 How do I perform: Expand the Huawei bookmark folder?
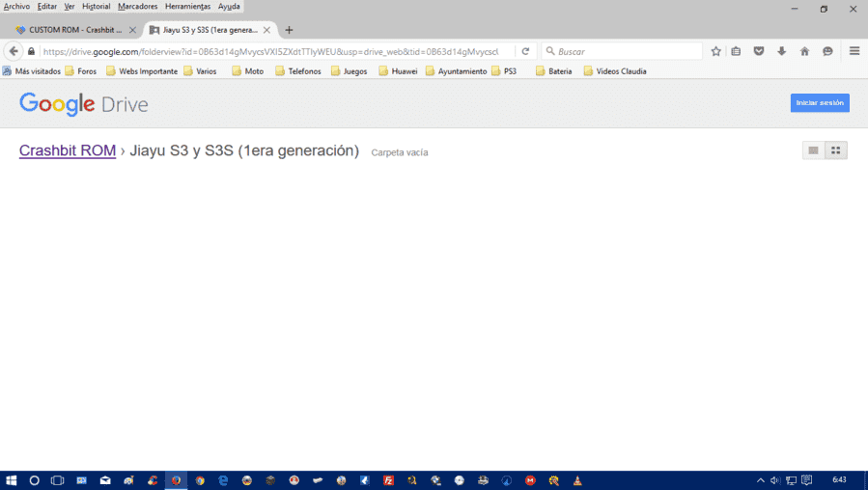click(399, 71)
